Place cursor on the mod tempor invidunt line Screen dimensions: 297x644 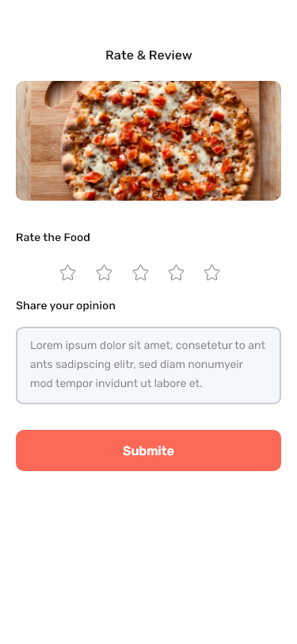click(116, 384)
